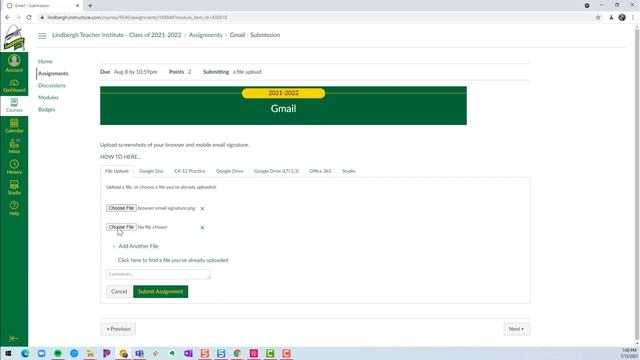Click the taskbar clock
The image size is (640, 360).
click(629, 353)
